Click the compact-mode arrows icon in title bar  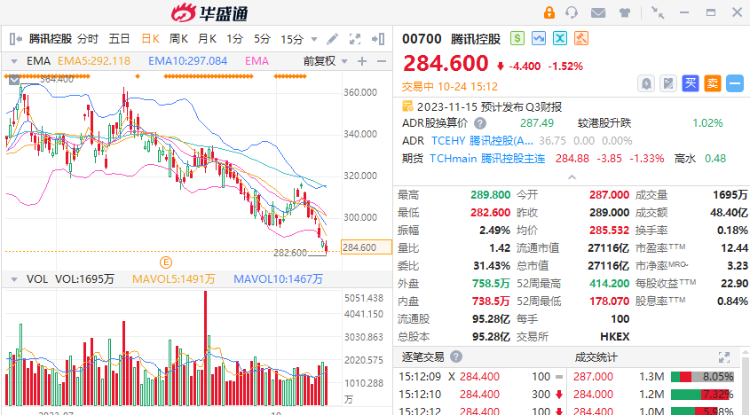(658, 13)
